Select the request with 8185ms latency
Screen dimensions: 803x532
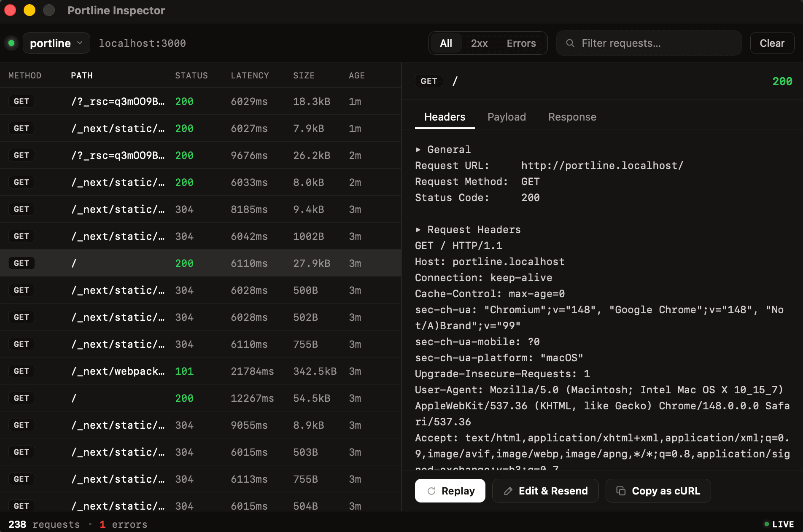coord(200,209)
